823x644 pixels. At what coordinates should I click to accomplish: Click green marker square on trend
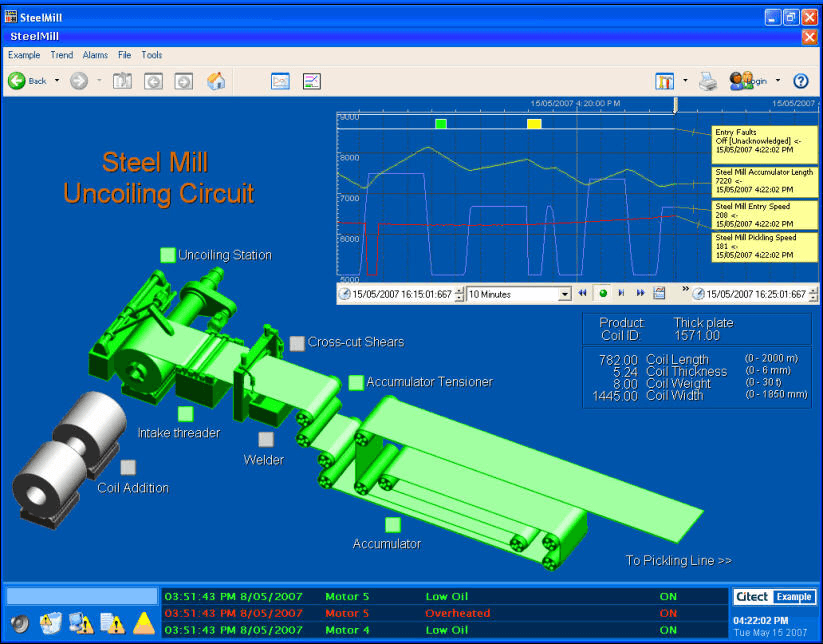(x=441, y=124)
